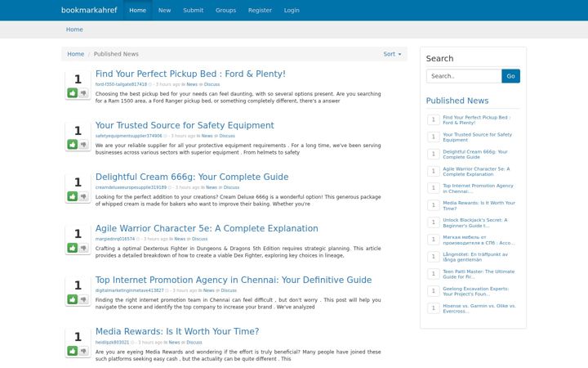
Task: Downvote the Media Rewards story
Action: click(x=83, y=351)
